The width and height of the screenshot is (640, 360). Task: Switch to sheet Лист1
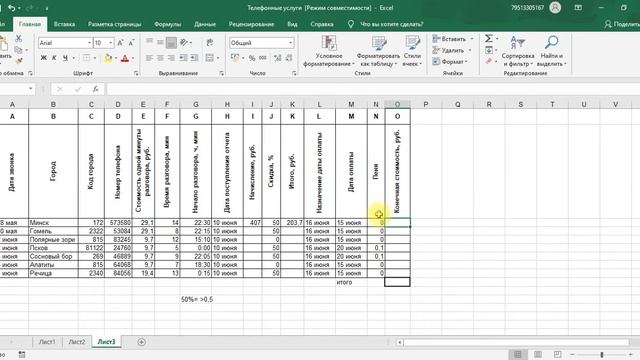(x=47, y=342)
